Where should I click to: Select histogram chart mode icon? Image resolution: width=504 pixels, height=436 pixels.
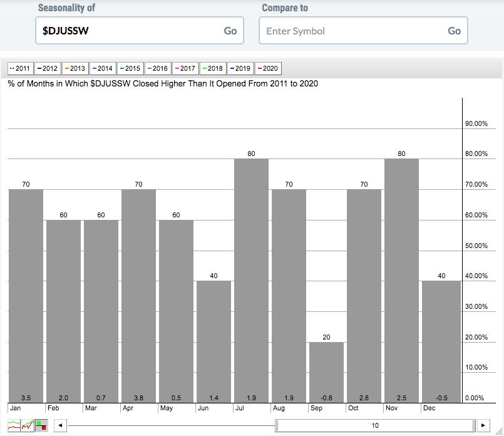tap(41, 425)
